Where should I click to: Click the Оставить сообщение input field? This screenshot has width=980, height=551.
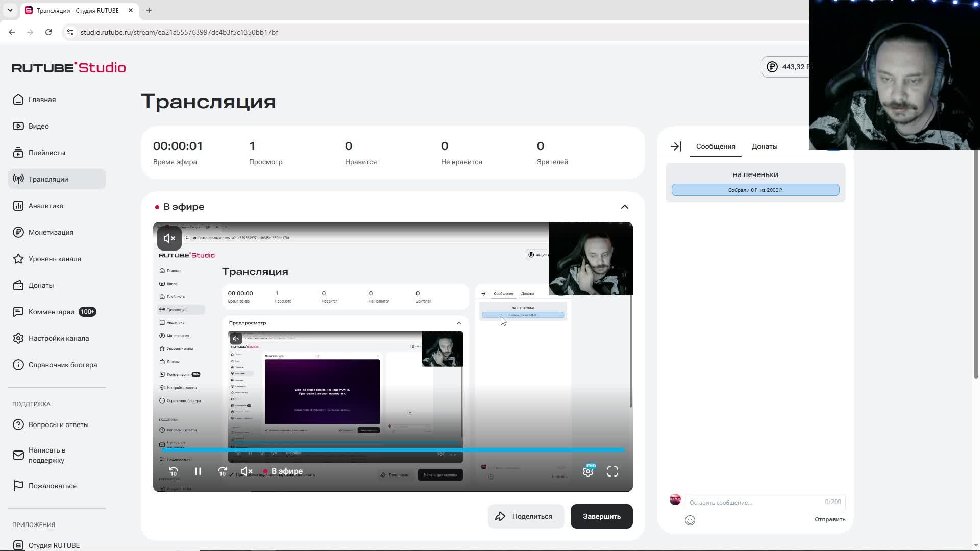pos(765,502)
